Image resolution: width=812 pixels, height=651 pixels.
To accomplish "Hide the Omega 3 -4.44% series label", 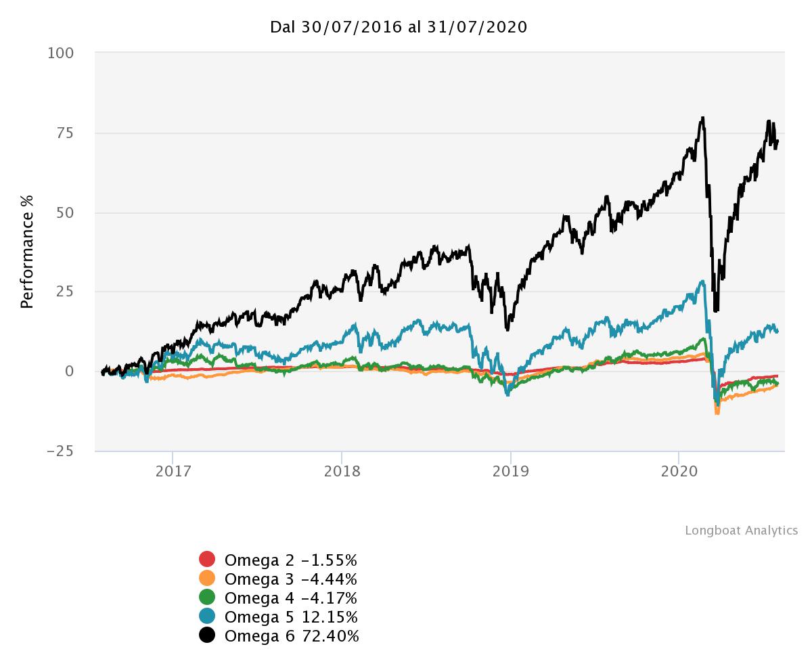I will coord(290,579).
